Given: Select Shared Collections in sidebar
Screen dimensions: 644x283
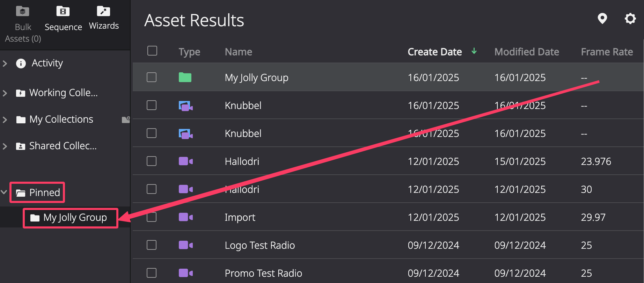Looking at the screenshot, I should 63,146.
